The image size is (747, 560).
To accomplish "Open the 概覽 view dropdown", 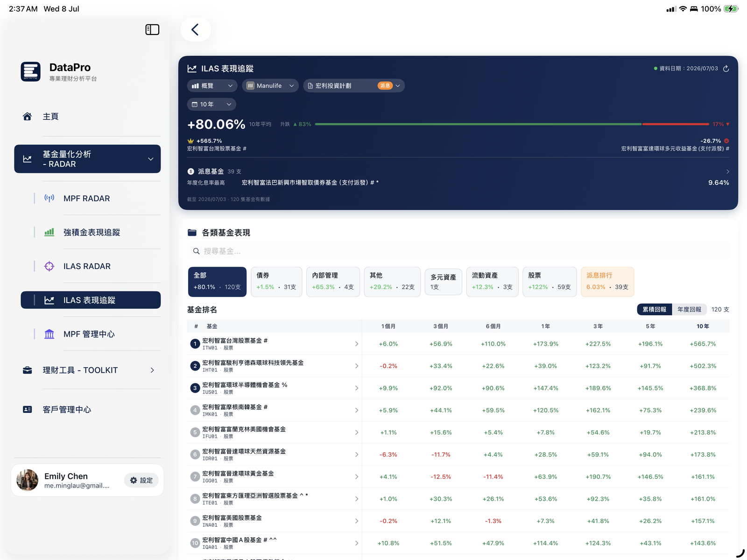I will click(212, 85).
